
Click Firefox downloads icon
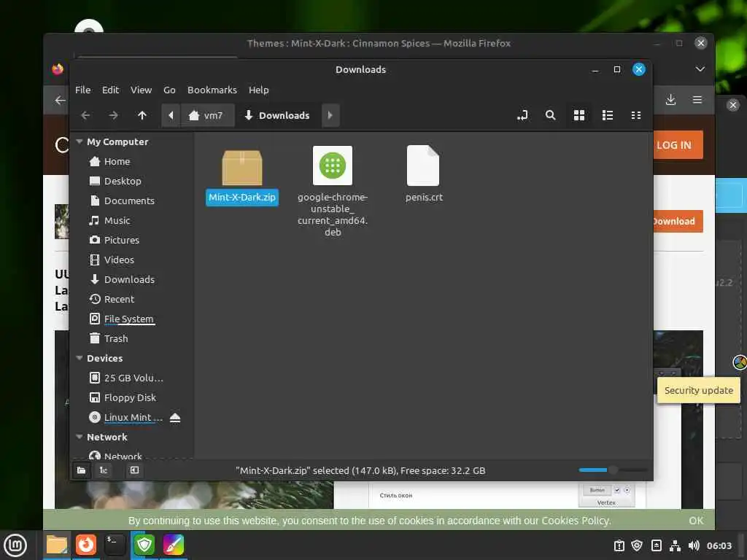pos(670,99)
